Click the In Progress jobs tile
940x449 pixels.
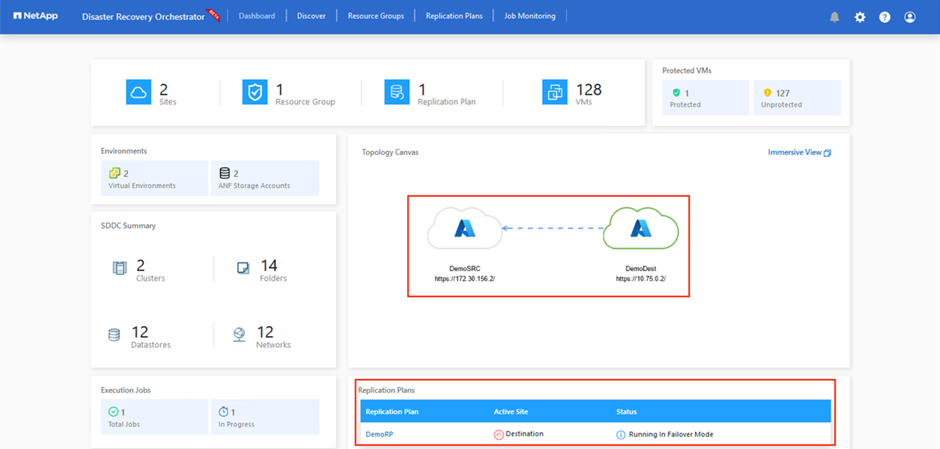tap(265, 417)
